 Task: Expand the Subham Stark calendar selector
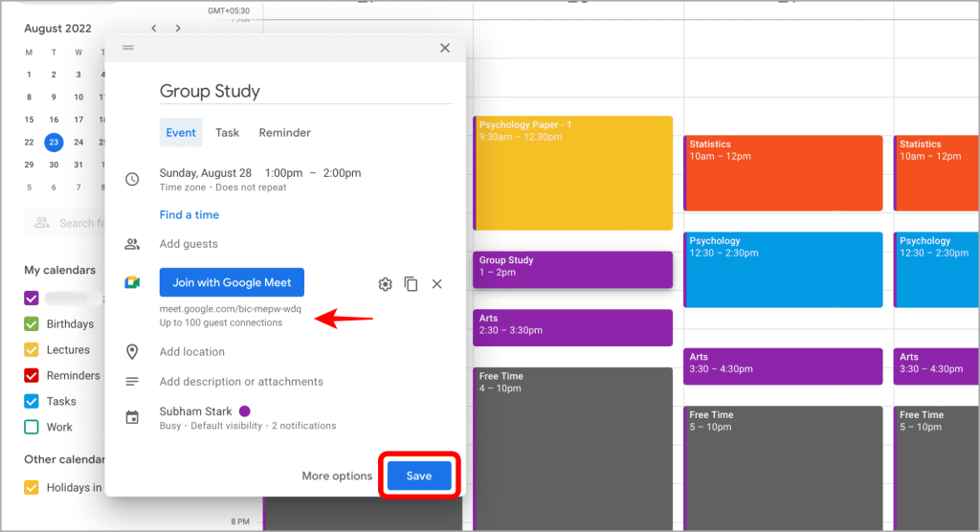195,411
